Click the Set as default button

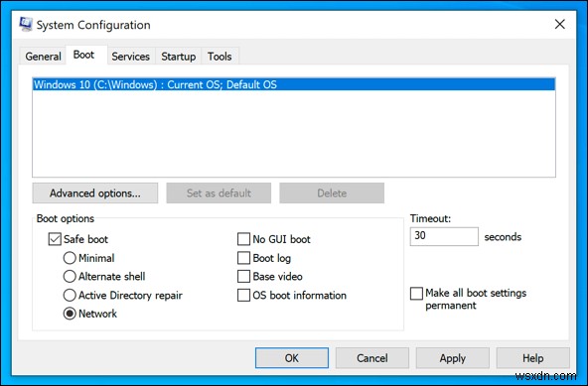click(219, 193)
